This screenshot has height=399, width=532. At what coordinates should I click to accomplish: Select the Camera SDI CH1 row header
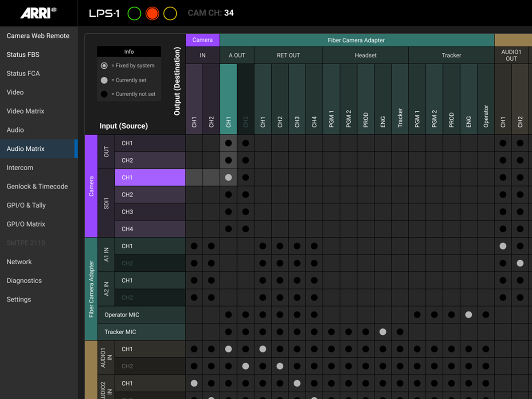click(x=150, y=177)
